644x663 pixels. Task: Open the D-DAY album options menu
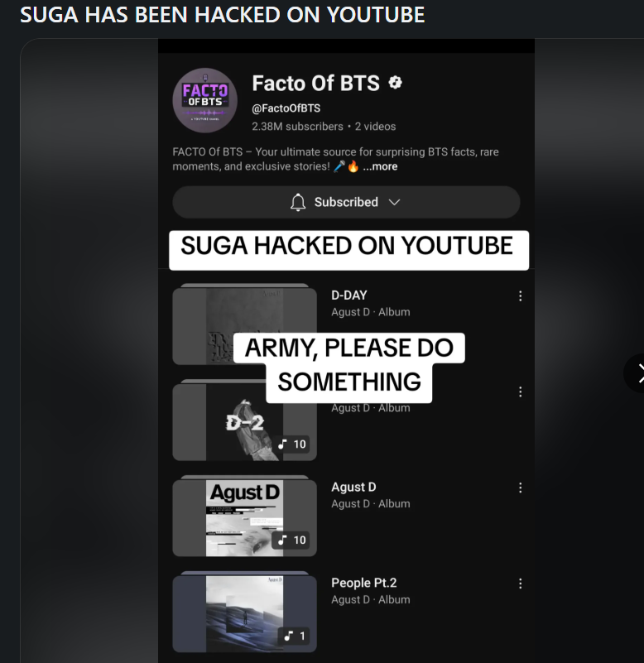pos(520,296)
